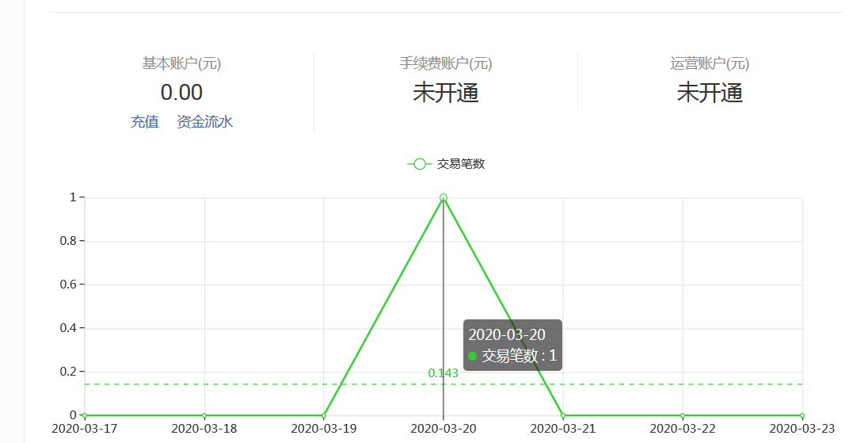Open the 充值 recharge link
Viewport: 868px width, 443px height.
(144, 121)
